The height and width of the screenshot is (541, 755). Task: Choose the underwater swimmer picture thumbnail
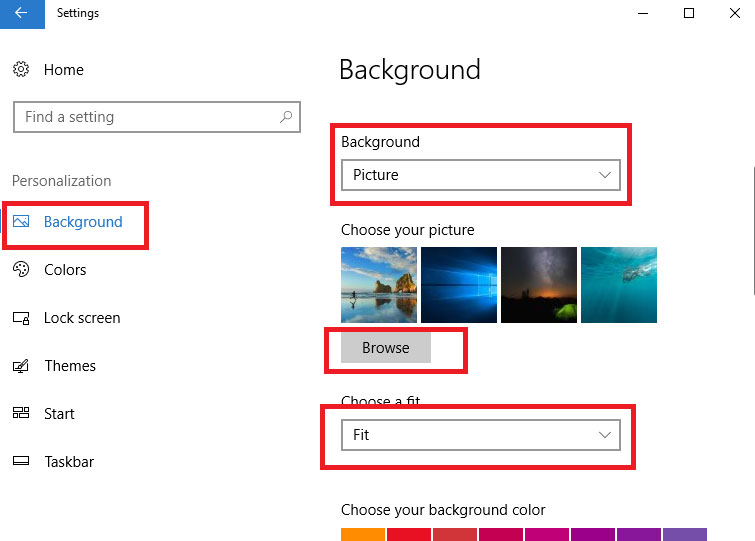(618, 285)
